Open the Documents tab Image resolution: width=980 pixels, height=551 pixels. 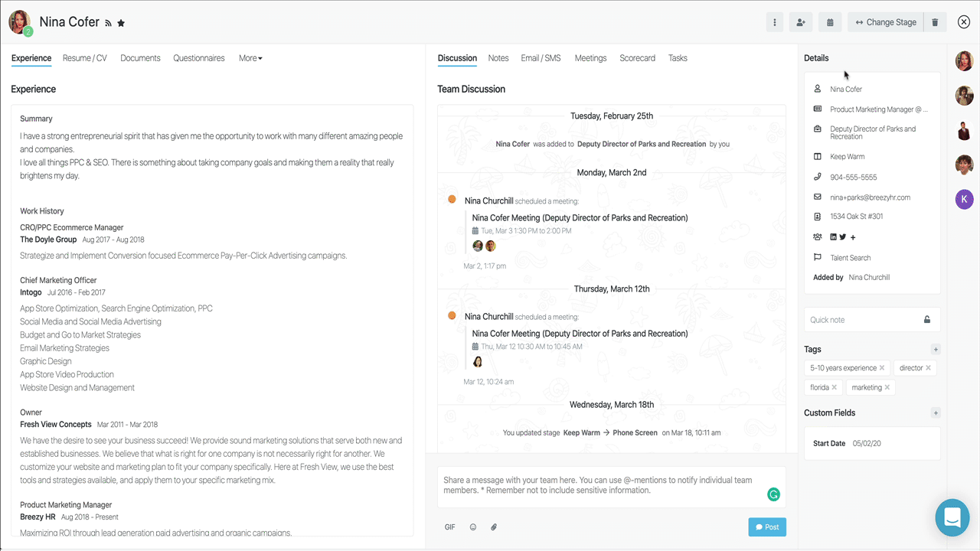(140, 58)
